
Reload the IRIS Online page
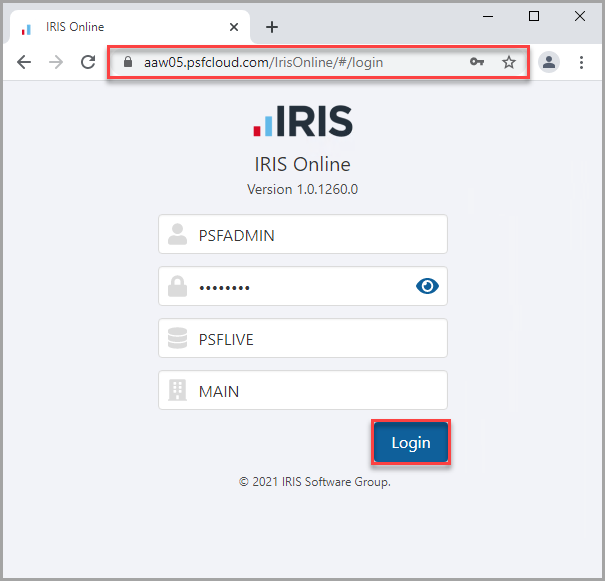(88, 62)
